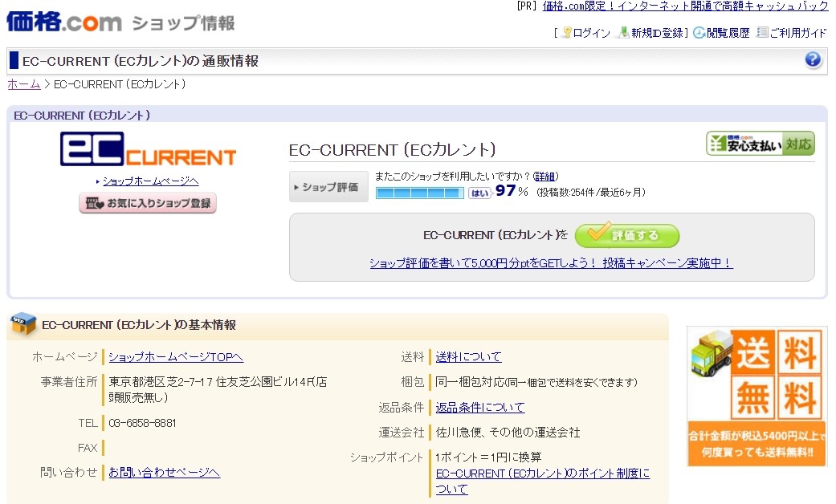
Task: Click the 安心支払い対応 badge
Action: (760, 144)
